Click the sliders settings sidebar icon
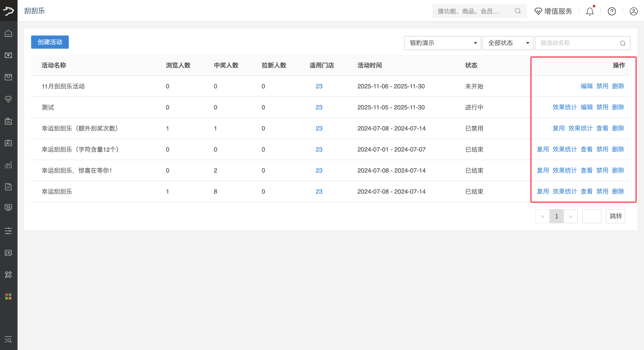 (x=8, y=231)
